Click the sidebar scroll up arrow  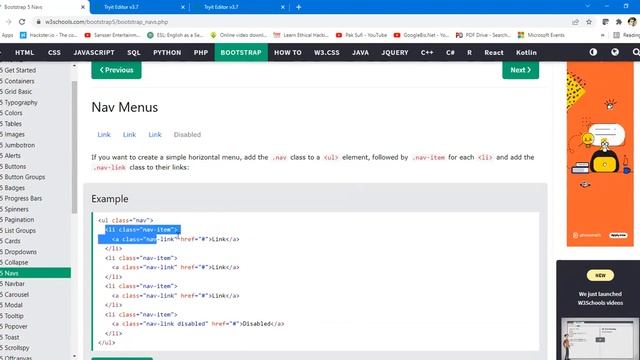tap(74, 65)
